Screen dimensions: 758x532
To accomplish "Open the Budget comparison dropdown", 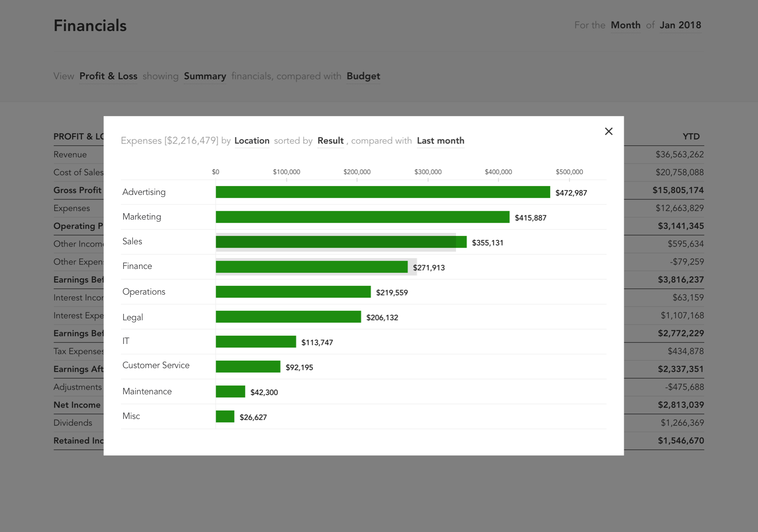I will [363, 76].
